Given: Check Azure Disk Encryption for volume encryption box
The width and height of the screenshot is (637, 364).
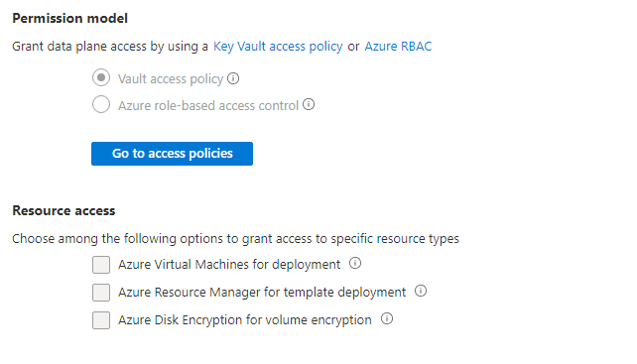Looking at the screenshot, I should click(x=101, y=319).
